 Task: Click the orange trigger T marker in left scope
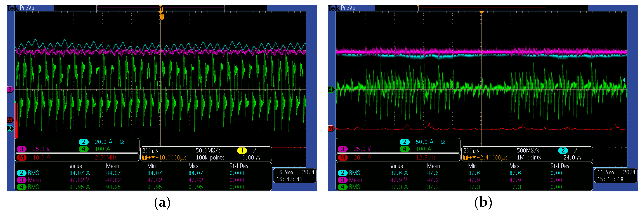point(162,17)
